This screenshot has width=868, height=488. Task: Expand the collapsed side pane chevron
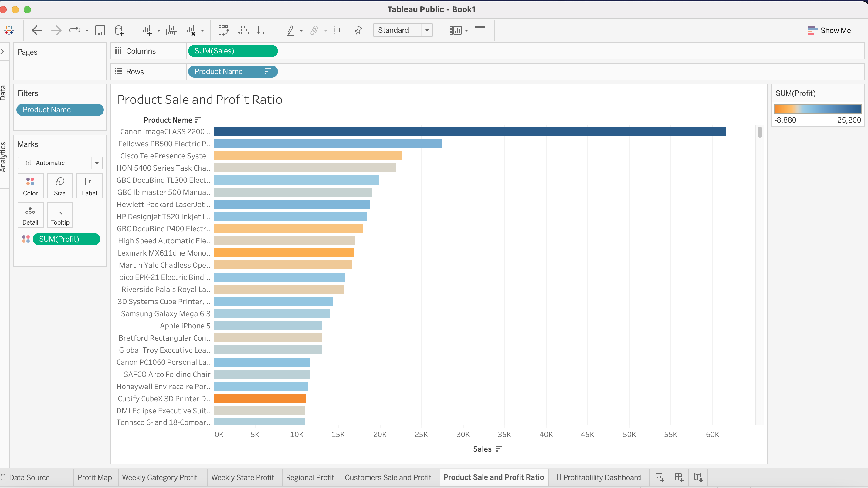point(2,51)
